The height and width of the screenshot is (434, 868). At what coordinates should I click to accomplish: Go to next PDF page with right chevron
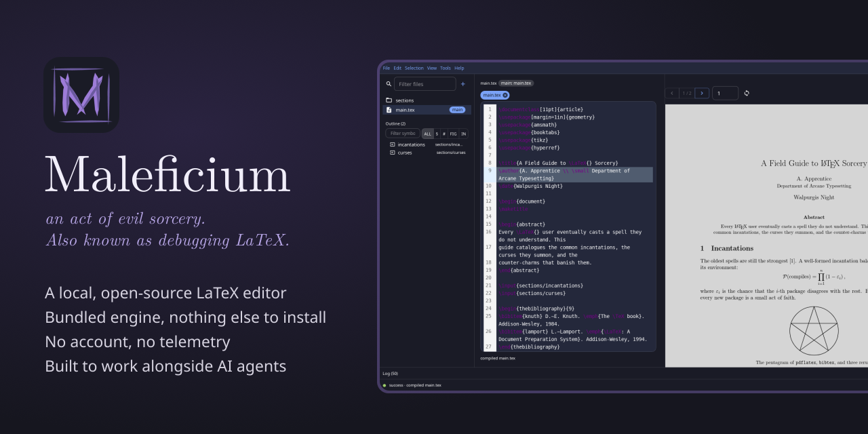point(703,93)
